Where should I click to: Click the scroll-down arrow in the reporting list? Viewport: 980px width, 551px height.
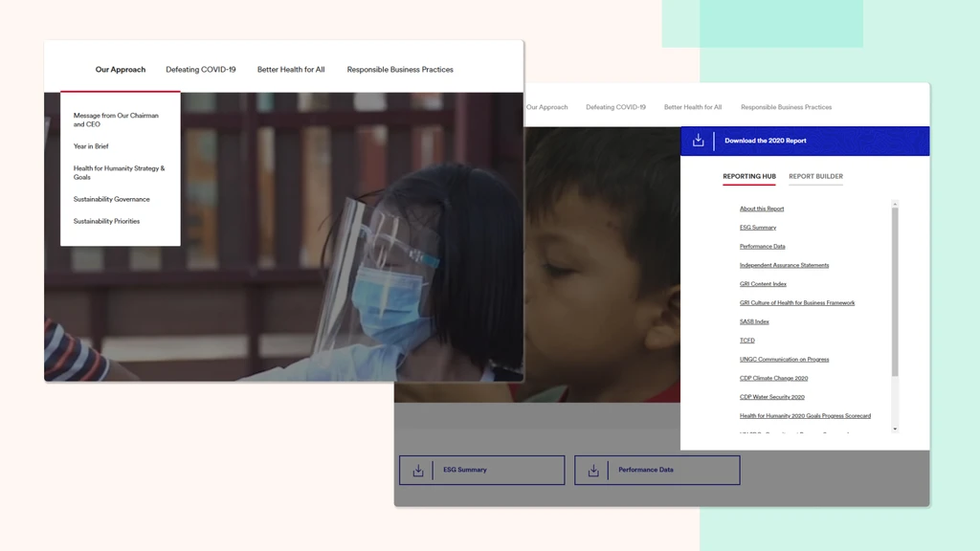895,430
